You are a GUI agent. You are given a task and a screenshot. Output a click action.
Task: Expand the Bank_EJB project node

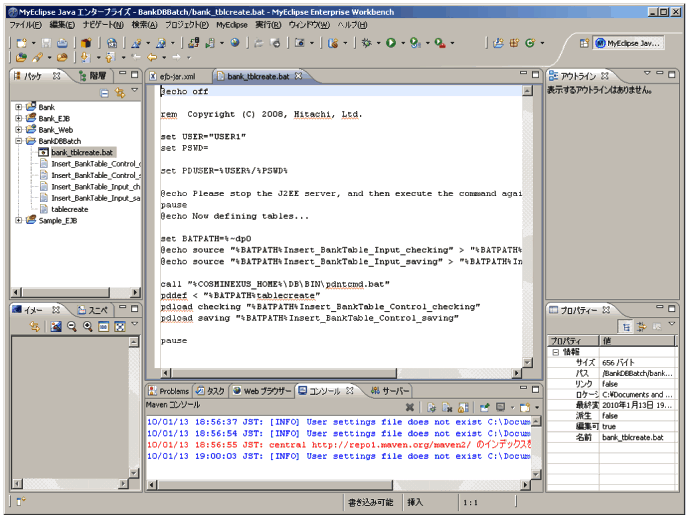point(18,118)
